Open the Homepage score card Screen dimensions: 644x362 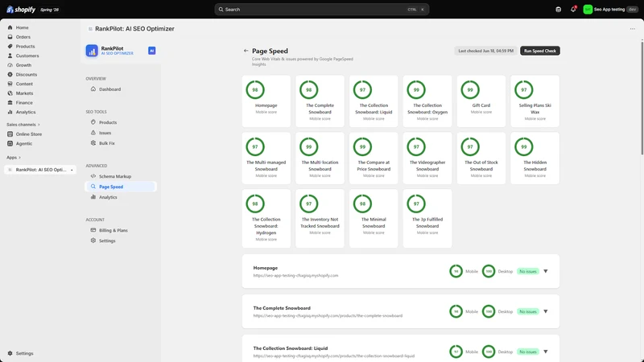pos(266,101)
